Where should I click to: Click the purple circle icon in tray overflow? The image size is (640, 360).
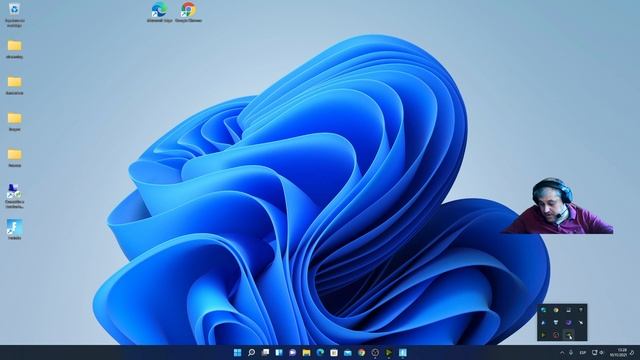569,322
